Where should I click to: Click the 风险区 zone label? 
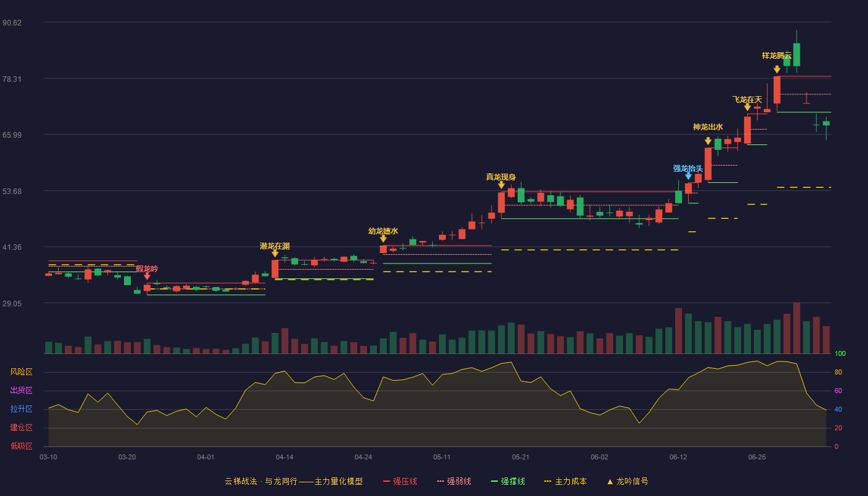22,372
